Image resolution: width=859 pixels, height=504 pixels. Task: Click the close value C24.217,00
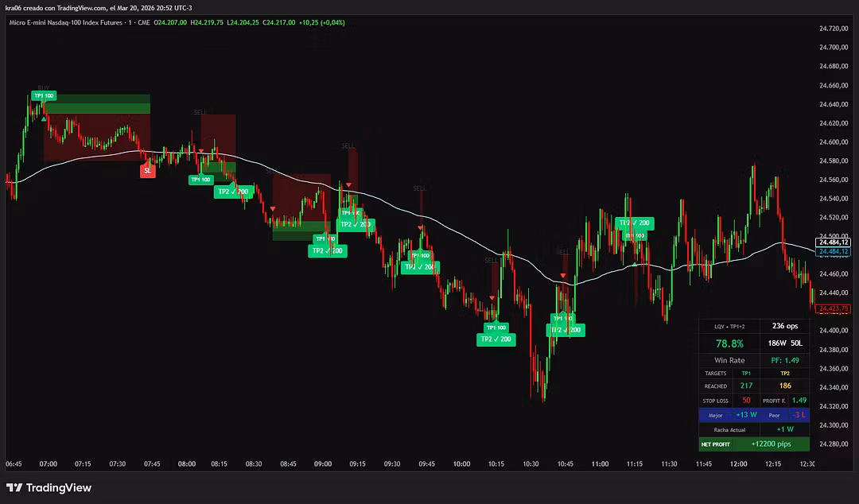tap(279, 22)
